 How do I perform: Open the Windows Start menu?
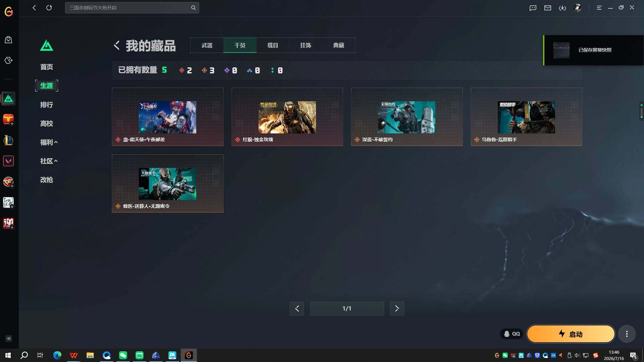[8, 355]
